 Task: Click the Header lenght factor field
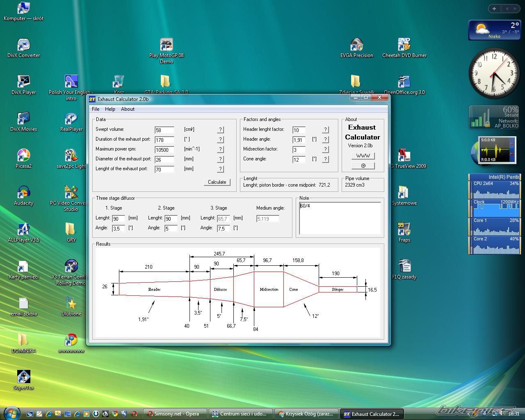click(299, 130)
